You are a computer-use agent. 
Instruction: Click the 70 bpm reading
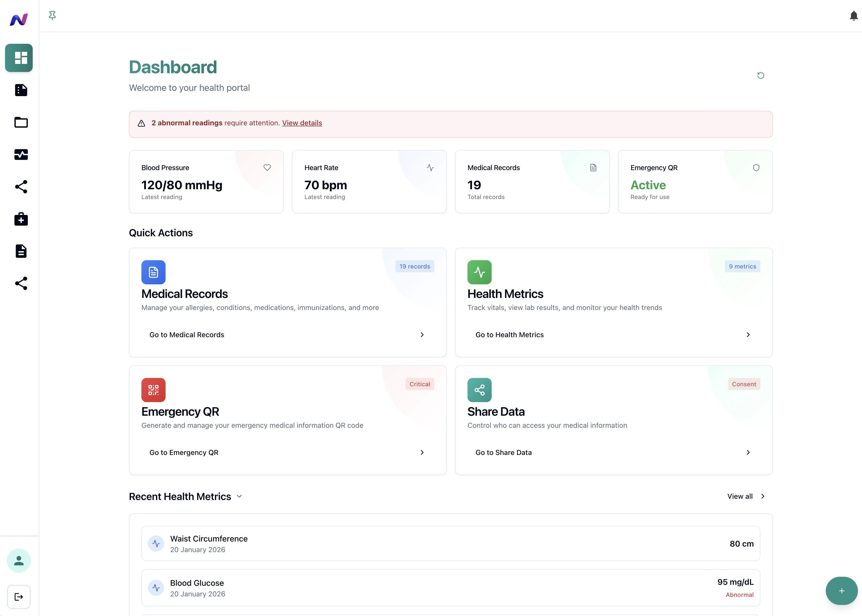pyautogui.click(x=325, y=185)
